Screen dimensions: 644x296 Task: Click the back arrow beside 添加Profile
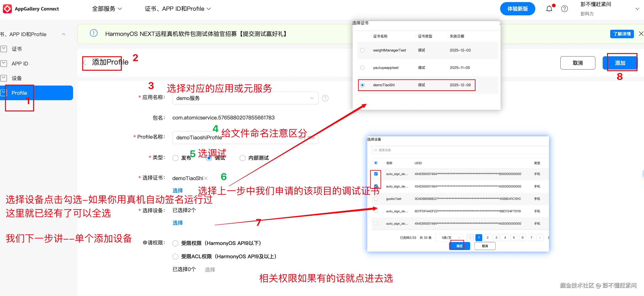(x=85, y=62)
